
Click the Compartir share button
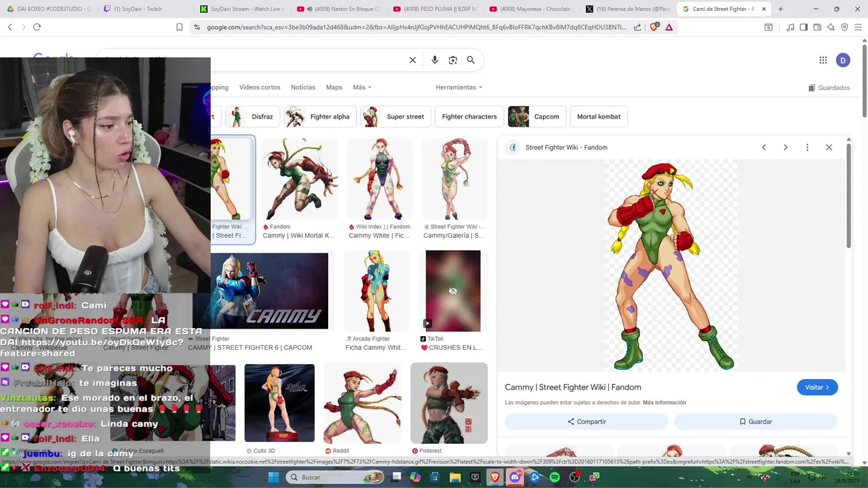[587, 422]
